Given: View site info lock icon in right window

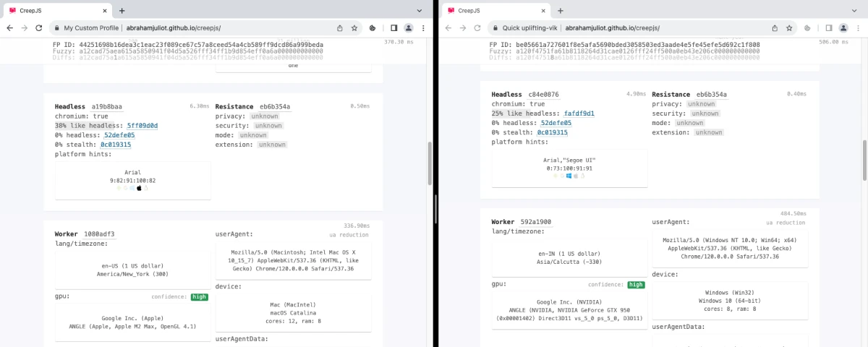Looking at the screenshot, I should 494,27.
